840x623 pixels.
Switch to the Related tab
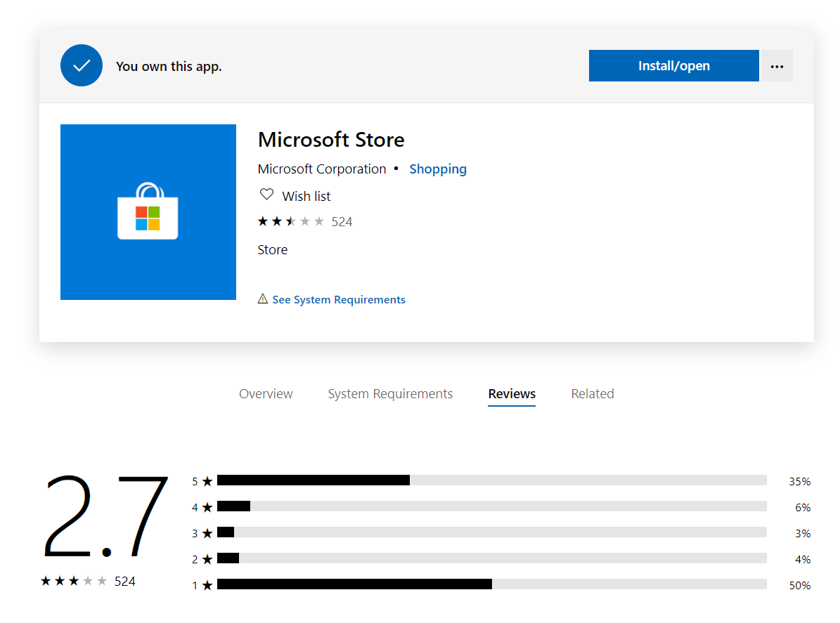click(593, 394)
